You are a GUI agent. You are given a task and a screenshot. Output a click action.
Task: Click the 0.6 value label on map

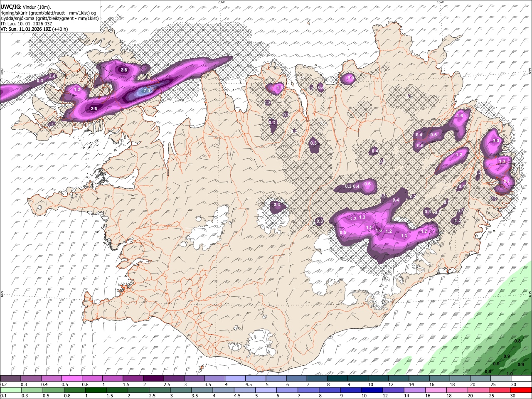click(367, 184)
